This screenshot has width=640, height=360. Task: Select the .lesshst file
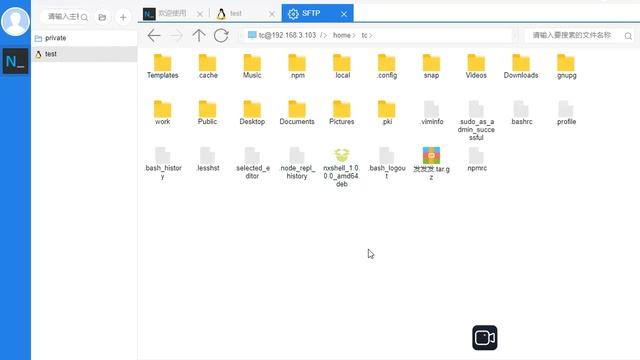tap(207, 159)
